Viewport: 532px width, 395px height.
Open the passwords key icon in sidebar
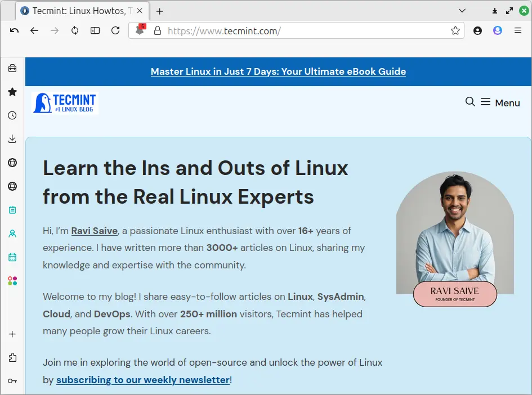pos(12,381)
